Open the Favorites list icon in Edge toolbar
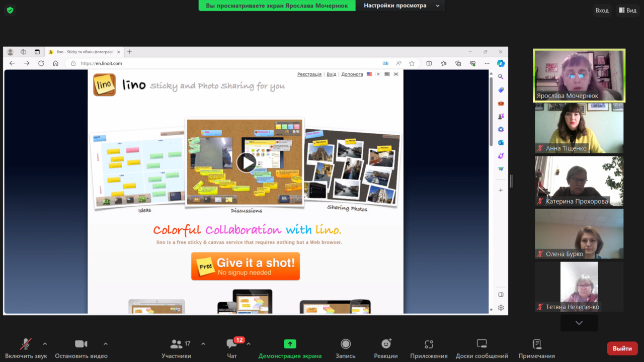Viewport: 644px width, 362px height. coord(444,63)
